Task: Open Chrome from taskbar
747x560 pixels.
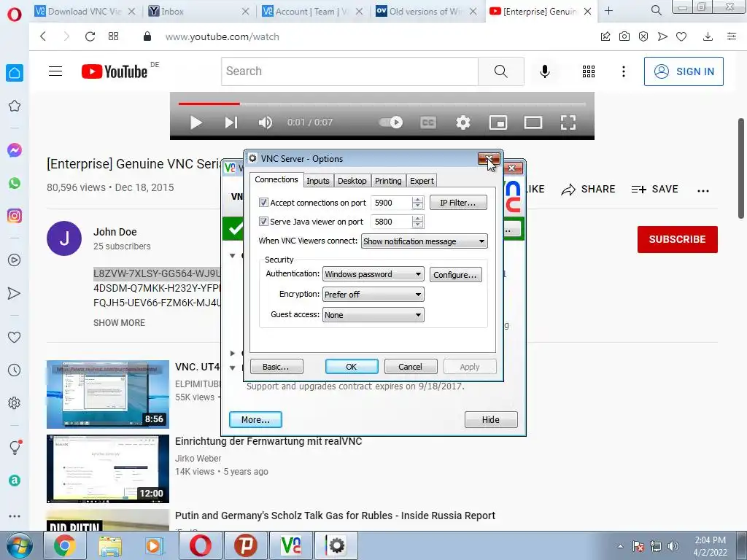Action: click(64, 545)
